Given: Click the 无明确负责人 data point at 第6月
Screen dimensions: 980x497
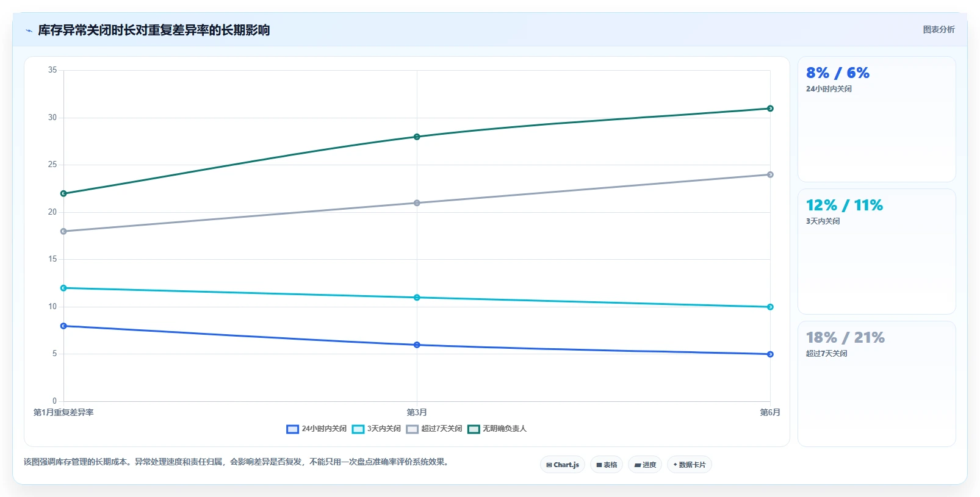Looking at the screenshot, I should pyautogui.click(x=770, y=109).
